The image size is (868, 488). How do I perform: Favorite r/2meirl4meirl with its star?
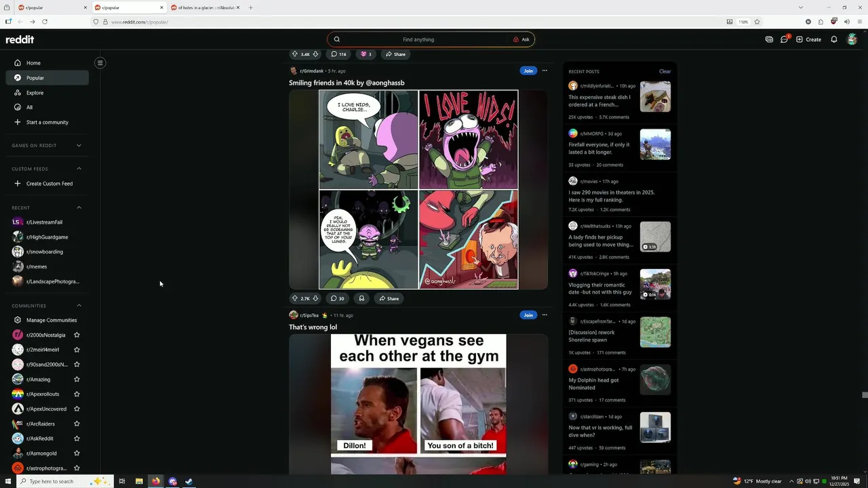coord(77,350)
